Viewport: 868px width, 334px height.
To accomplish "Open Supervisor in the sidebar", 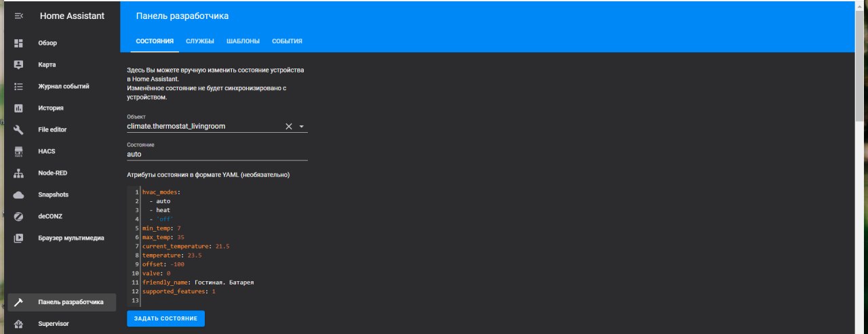I will coord(62,324).
